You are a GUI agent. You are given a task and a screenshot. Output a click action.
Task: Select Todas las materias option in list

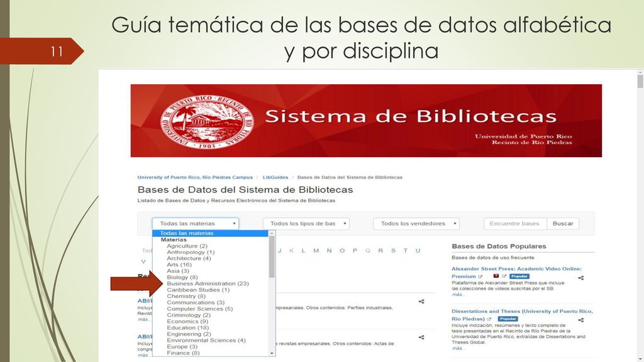pyautogui.click(x=210, y=233)
